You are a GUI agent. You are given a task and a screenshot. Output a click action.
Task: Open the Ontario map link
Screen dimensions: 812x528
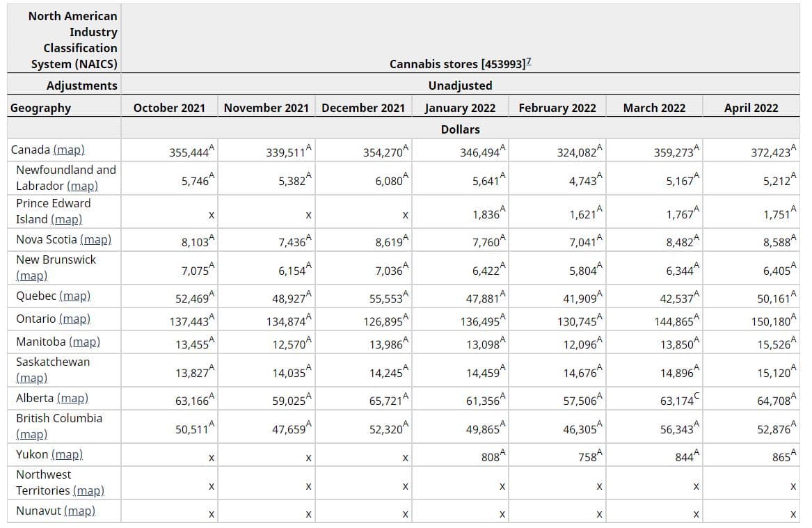click(x=75, y=319)
